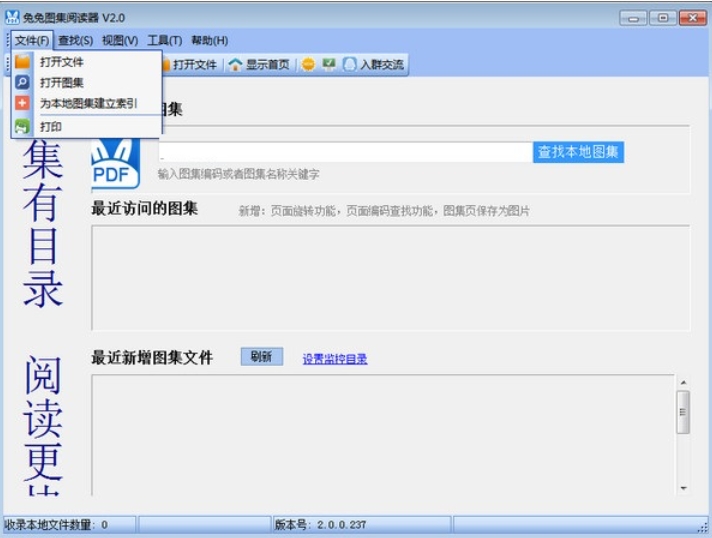Click the 最近访问的图集 list box

point(391,277)
